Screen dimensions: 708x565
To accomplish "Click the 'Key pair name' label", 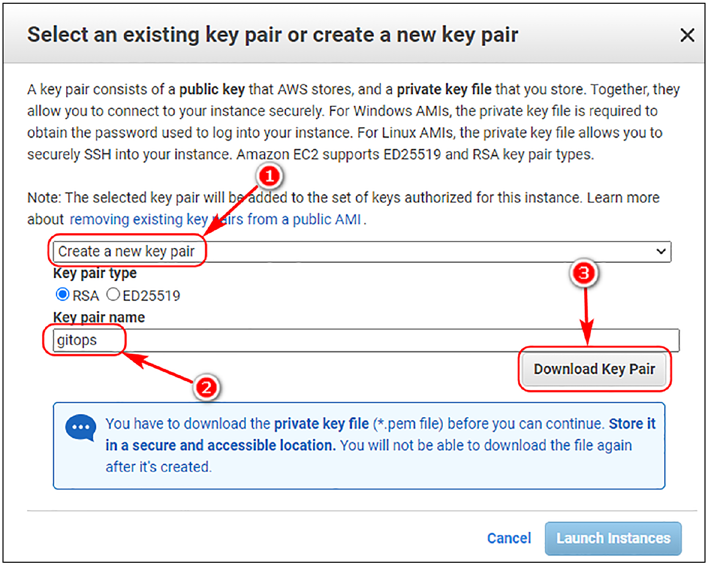I will pos(99,317).
